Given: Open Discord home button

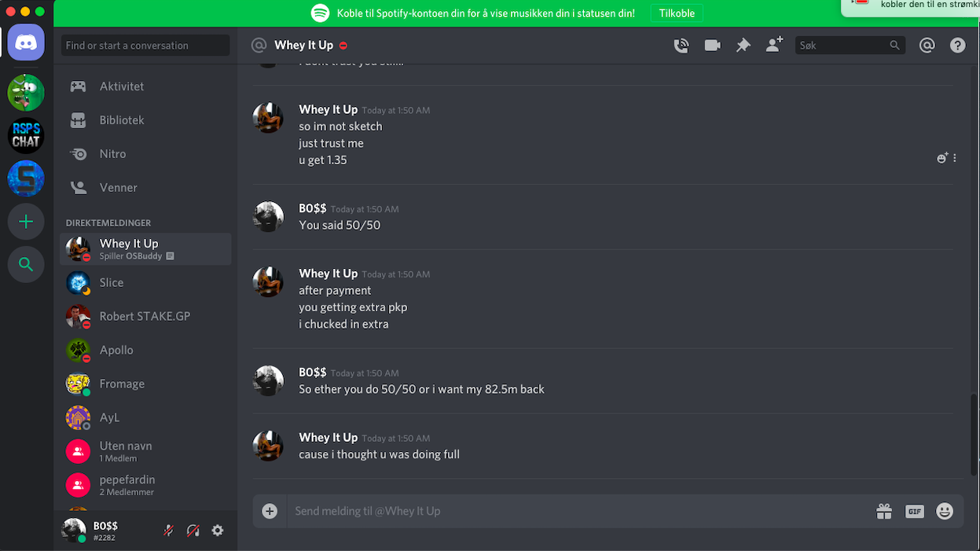Looking at the screenshot, I should click(26, 42).
